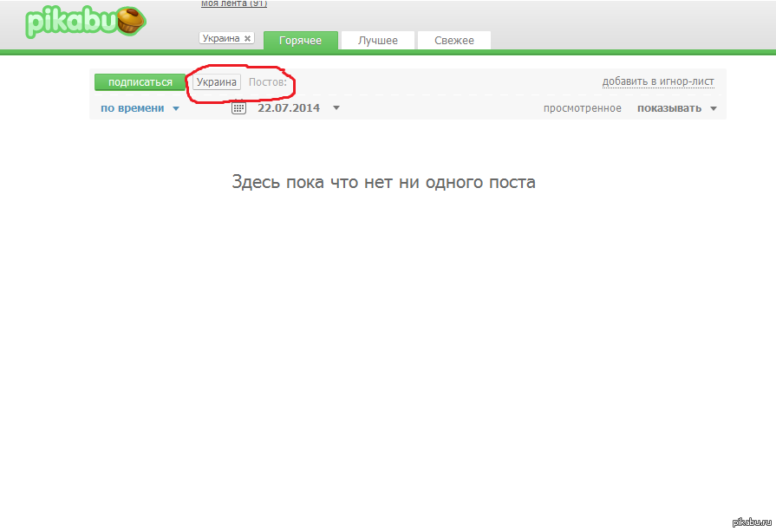Click the Pikabu cupcake logo icon
This screenshot has height=532, width=776.
130,21
